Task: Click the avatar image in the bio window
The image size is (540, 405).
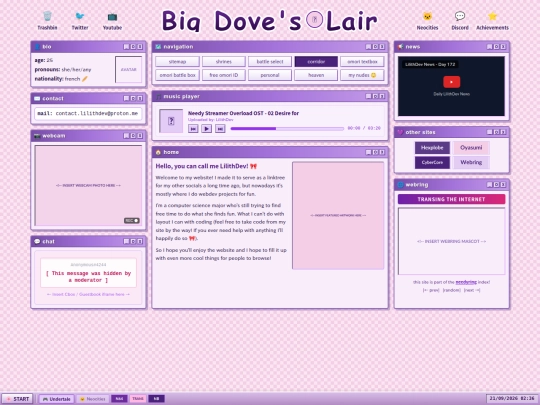Action: pyautogui.click(x=128, y=70)
